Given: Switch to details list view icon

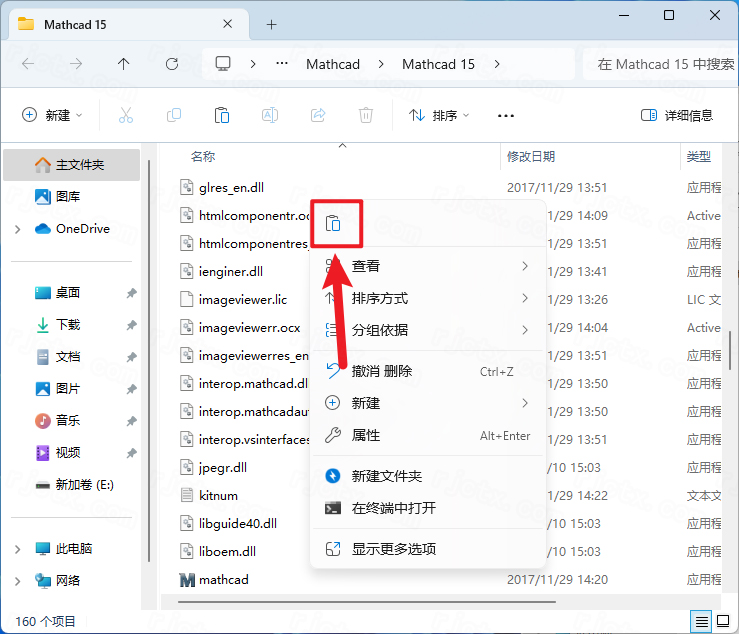Looking at the screenshot, I should tap(702, 621).
